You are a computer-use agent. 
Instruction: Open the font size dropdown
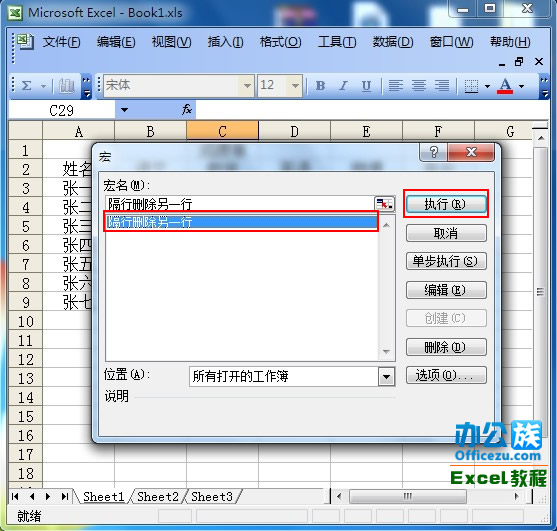295,86
